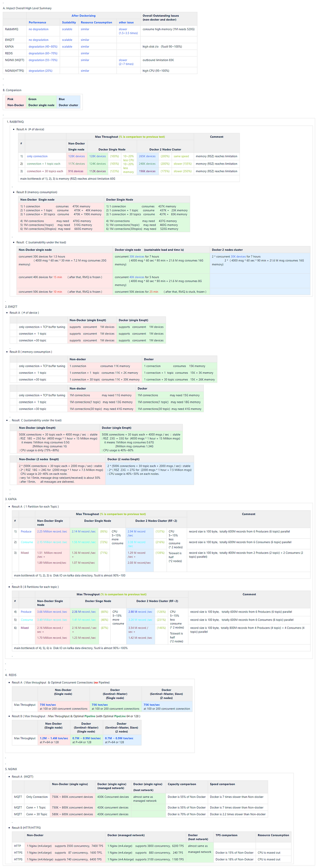Click '580K ~ 600K concurrent devices' cell

(72, 815)
